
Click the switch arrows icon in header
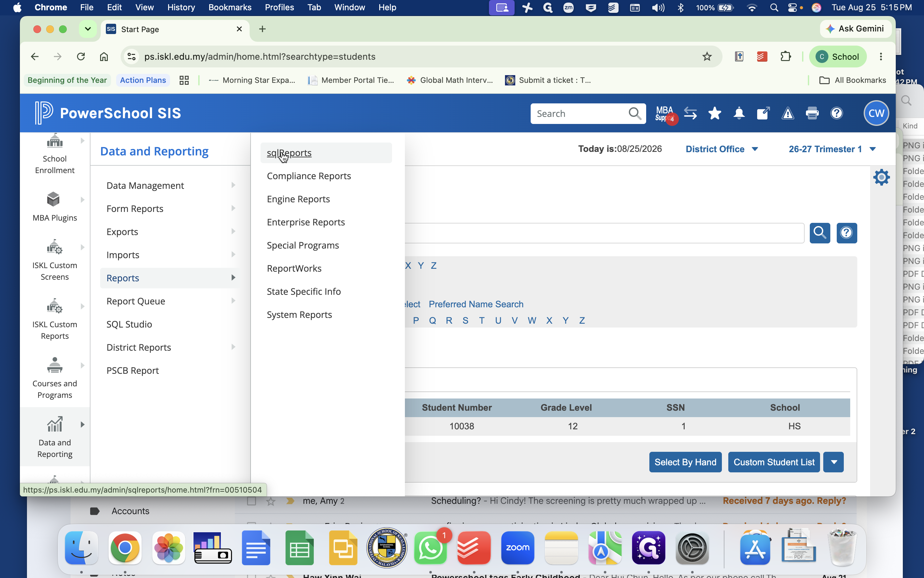coord(690,114)
